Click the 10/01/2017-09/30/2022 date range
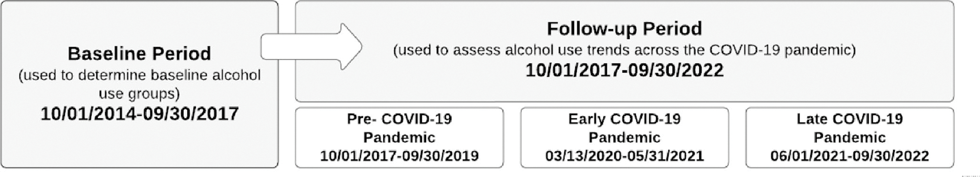The image size is (980, 177). pyautogui.click(x=624, y=70)
